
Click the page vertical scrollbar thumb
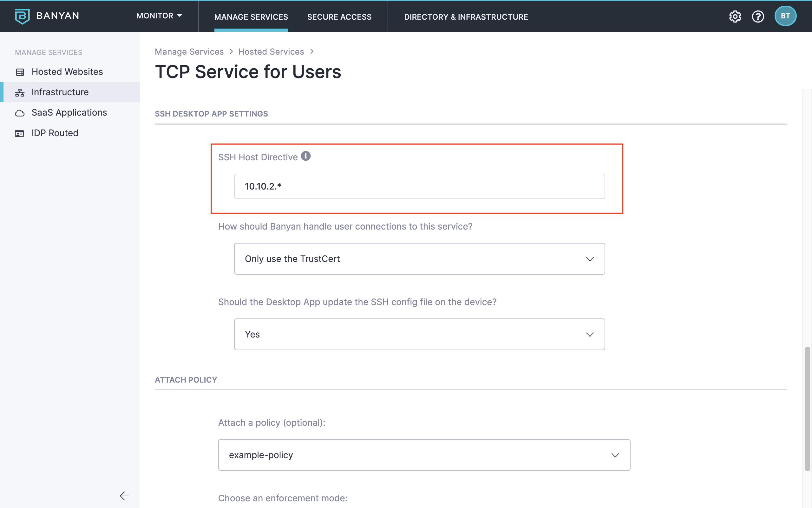[x=807, y=409]
